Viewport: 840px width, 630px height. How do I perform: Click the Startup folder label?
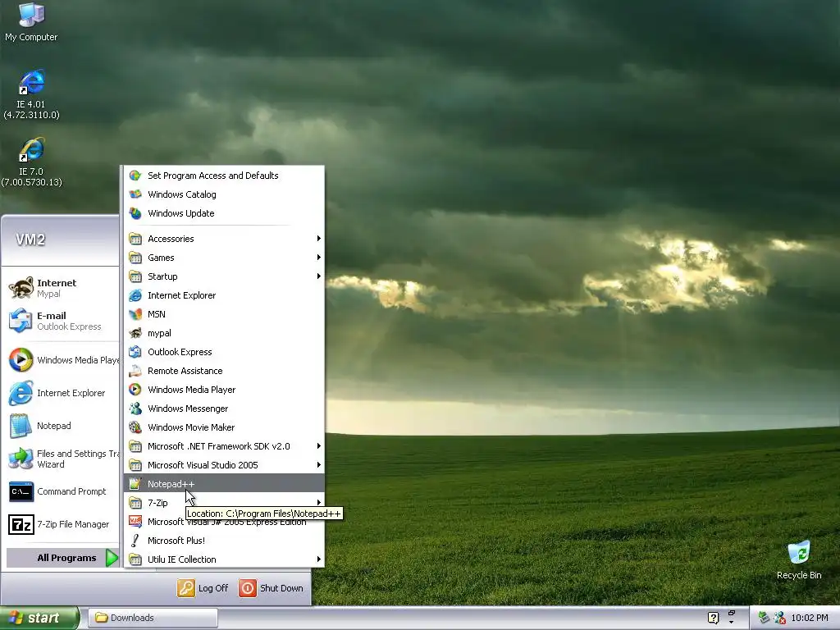click(162, 276)
